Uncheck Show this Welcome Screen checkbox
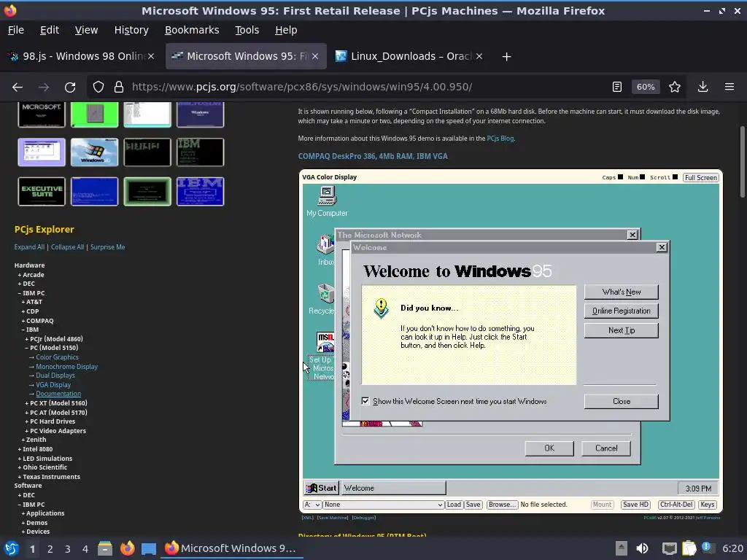 pos(365,401)
